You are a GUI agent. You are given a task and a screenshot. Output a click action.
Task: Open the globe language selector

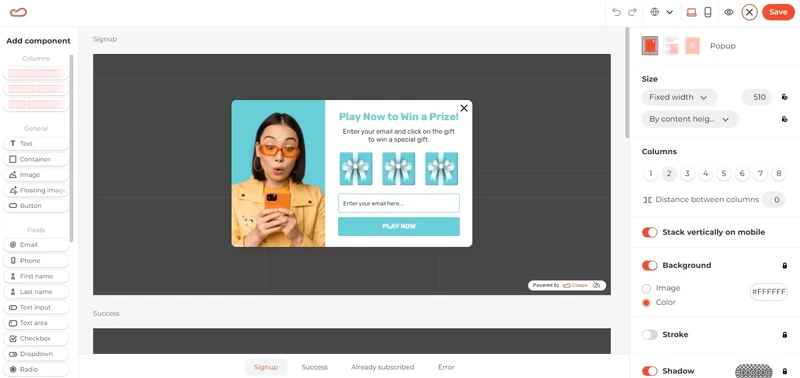pos(655,12)
